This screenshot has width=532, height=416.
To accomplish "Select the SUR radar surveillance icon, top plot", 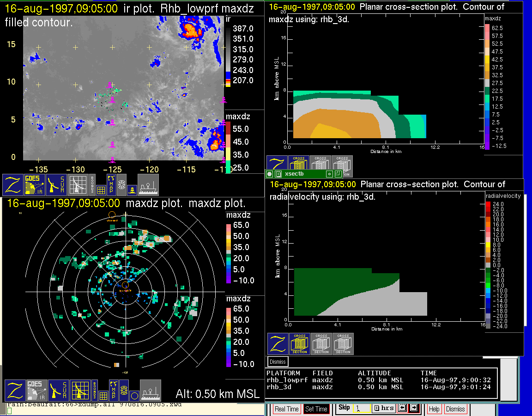I will pos(57,185).
